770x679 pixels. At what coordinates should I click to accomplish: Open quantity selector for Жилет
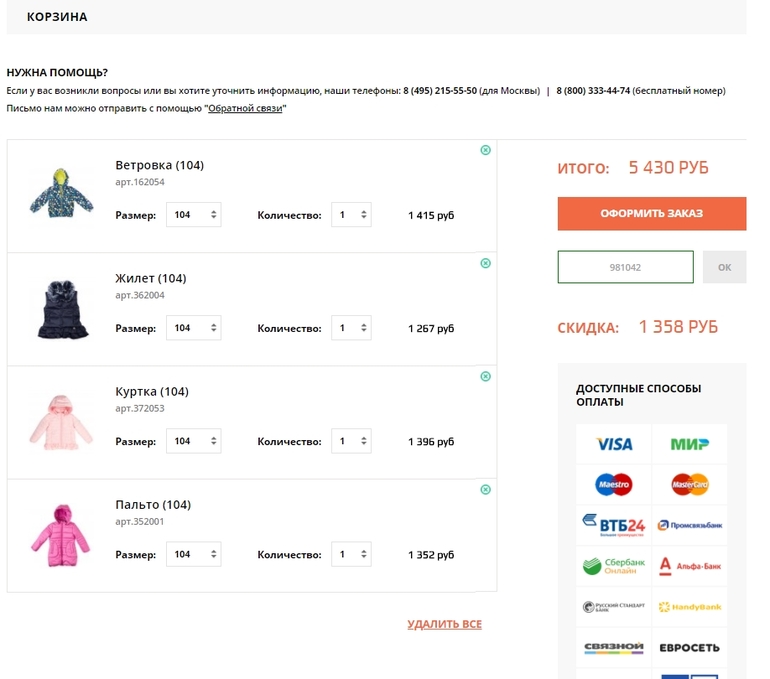pos(351,328)
